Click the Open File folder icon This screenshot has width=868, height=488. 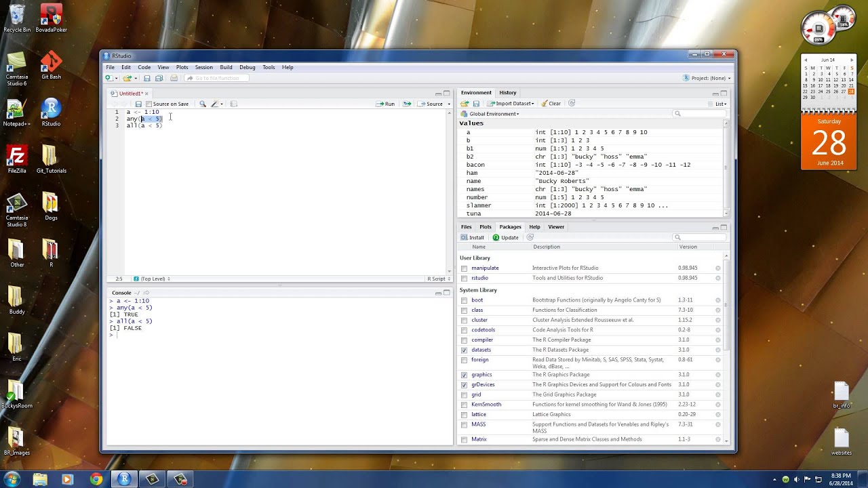coord(127,78)
